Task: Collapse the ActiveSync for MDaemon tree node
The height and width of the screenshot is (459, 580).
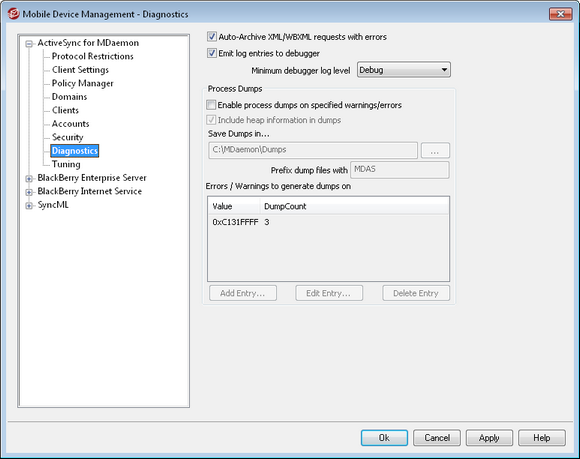Action: (x=29, y=44)
